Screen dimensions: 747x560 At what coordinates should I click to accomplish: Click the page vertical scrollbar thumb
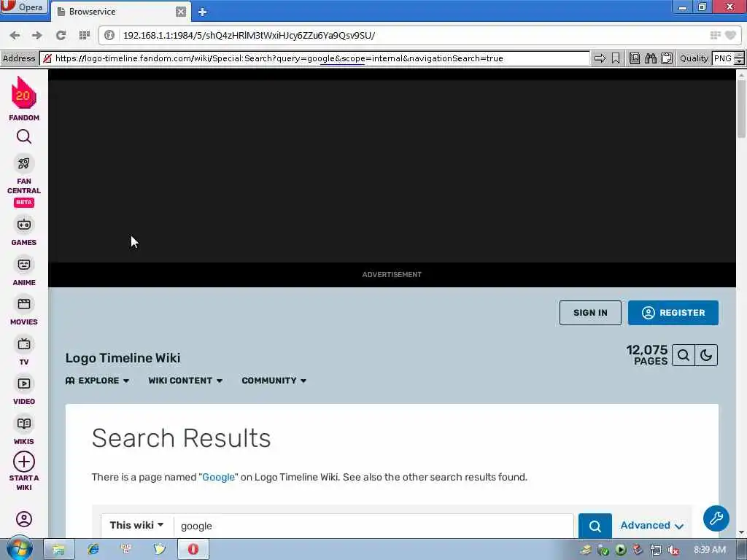click(741, 108)
